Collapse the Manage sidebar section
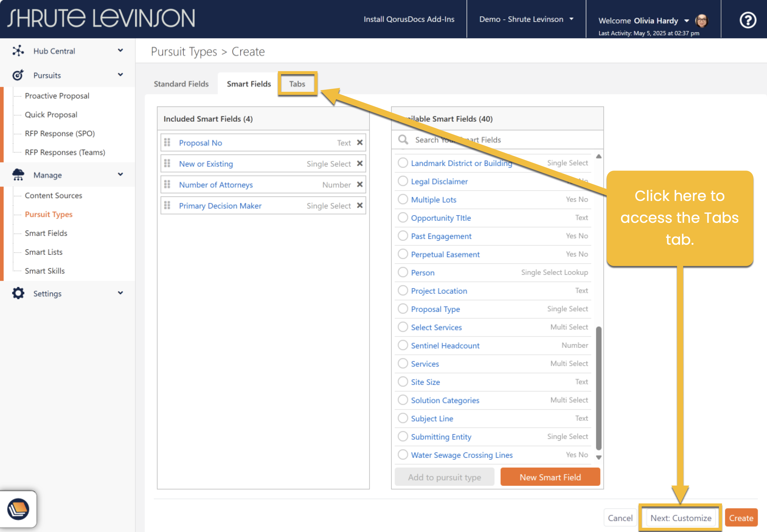 (120, 175)
